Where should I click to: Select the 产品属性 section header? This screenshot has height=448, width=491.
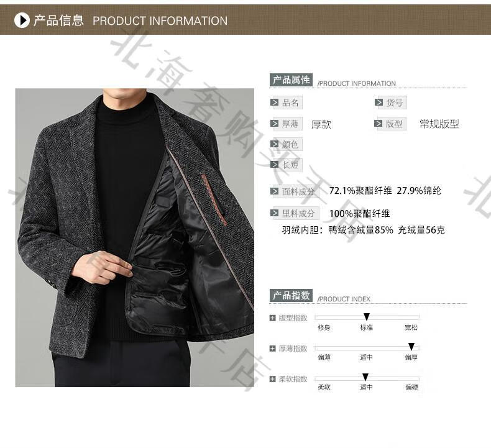(x=291, y=80)
